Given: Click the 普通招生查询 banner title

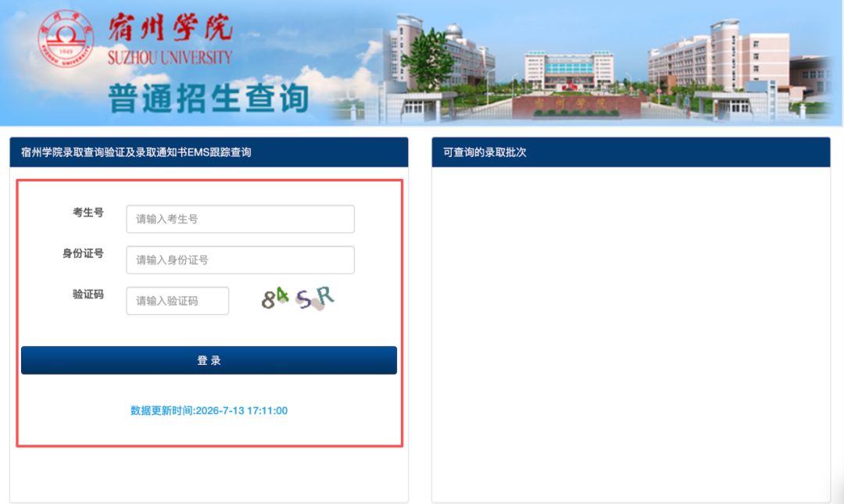Looking at the screenshot, I should (209, 98).
